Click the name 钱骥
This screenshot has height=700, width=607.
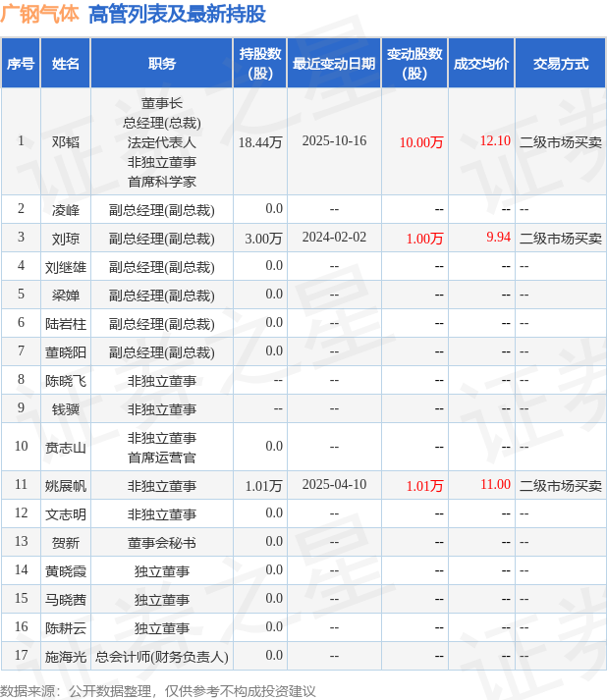[65, 409]
